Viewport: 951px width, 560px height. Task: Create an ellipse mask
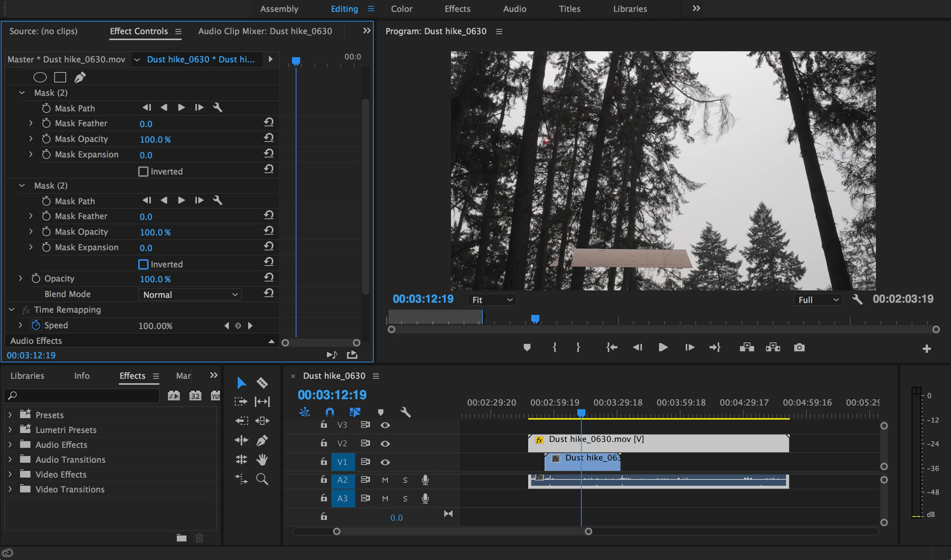[x=40, y=77]
